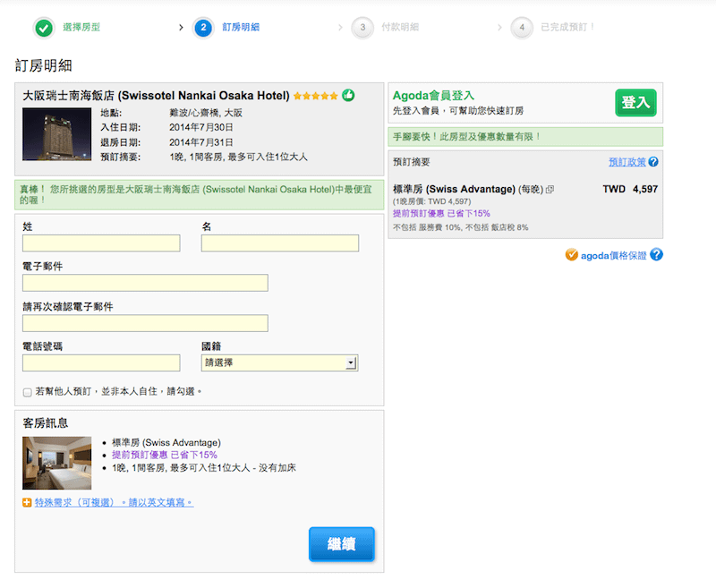Click the room photo thumbnail
This screenshot has width=716, height=588.
[56, 463]
